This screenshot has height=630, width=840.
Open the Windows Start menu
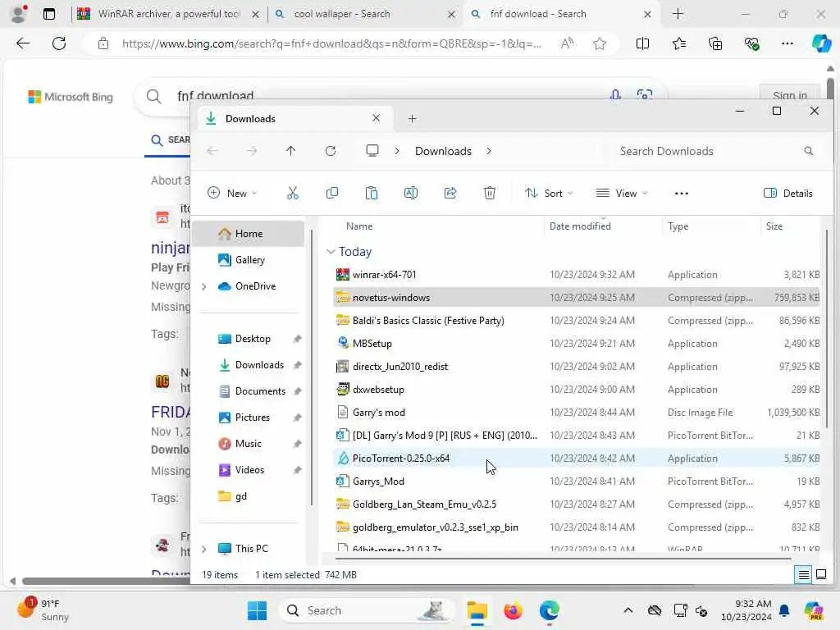257,610
